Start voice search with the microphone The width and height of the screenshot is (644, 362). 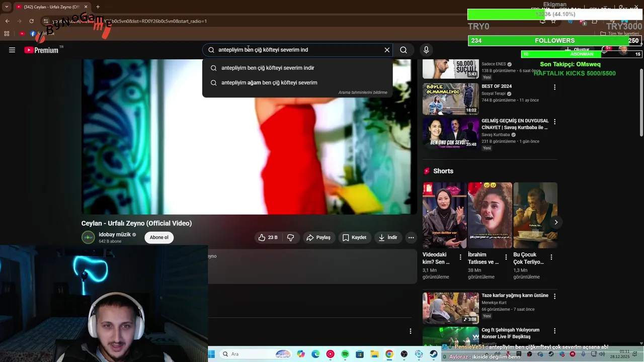coord(426,50)
